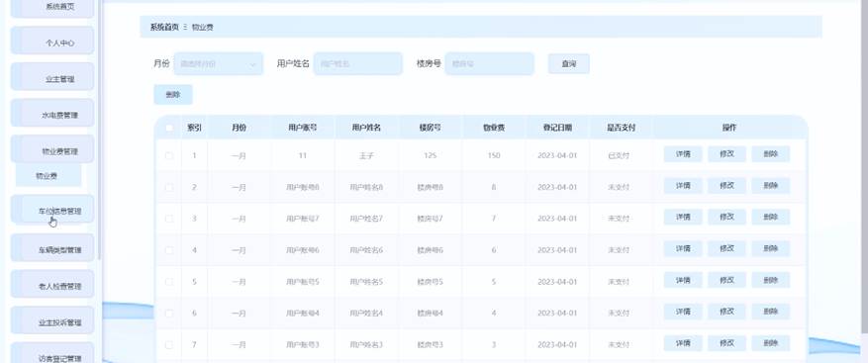Tick the checkbox for row 3 (用户姓名7)
This screenshot has width=868, height=363.
click(x=169, y=219)
